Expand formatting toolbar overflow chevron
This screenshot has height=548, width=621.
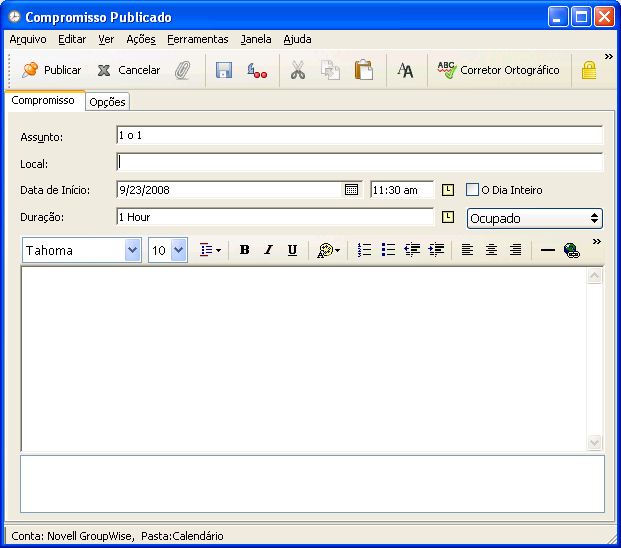click(x=596, y=242)
